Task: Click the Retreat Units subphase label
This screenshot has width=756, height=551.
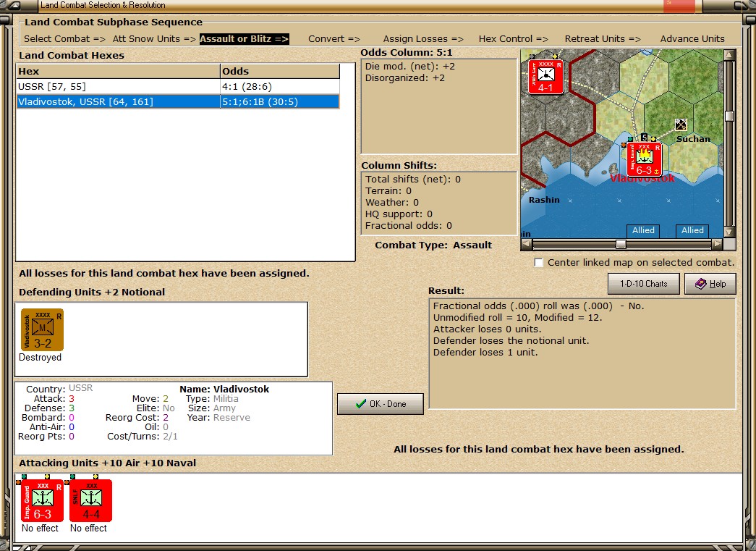Action: 603,38
